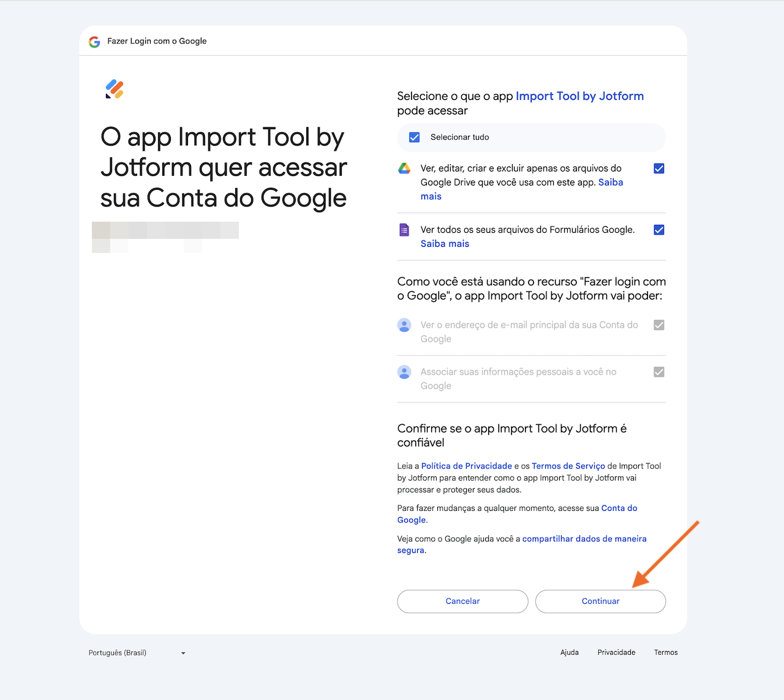Screen dimensions: 784x700
Task: Click the 'Como você está usando' heading
Action: [x=532, y=288]
